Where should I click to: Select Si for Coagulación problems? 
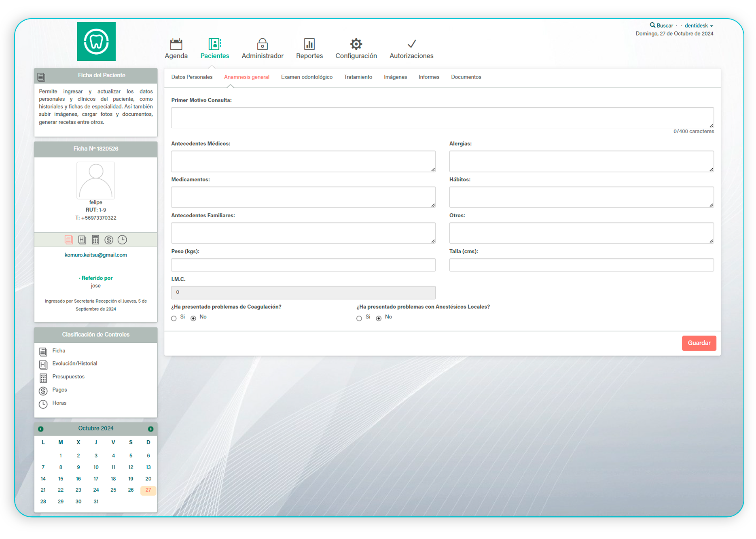click(174, 318)
